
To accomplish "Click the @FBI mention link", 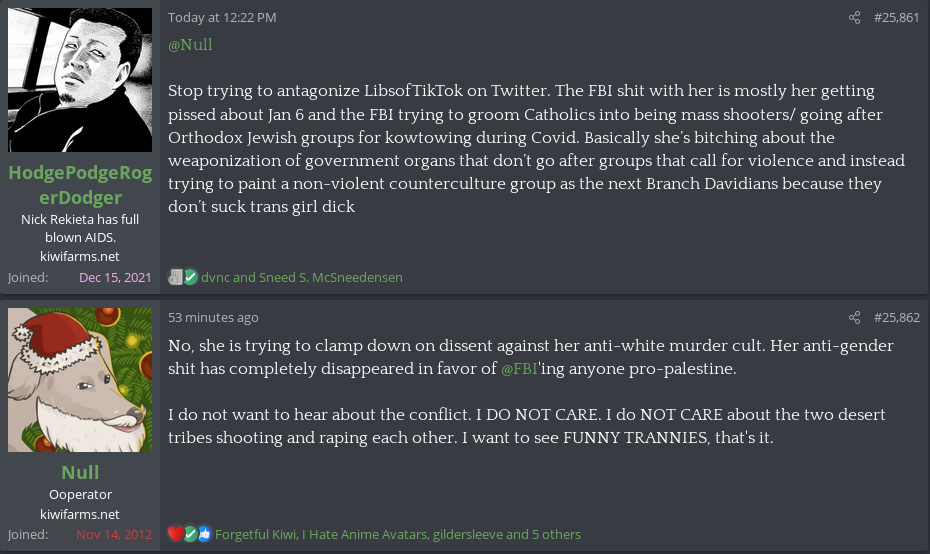I will 519,369.
